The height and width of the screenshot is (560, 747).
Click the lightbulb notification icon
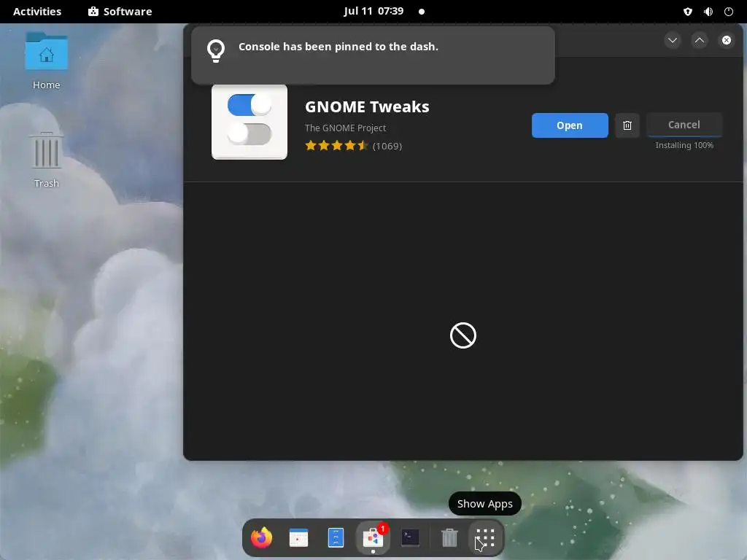tap(216, 50)
